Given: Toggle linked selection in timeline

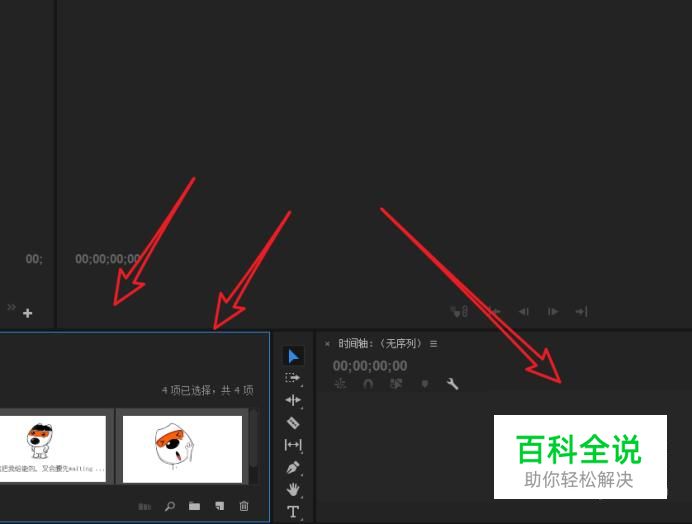Looking at the screenshot, I should pos(396,384).
